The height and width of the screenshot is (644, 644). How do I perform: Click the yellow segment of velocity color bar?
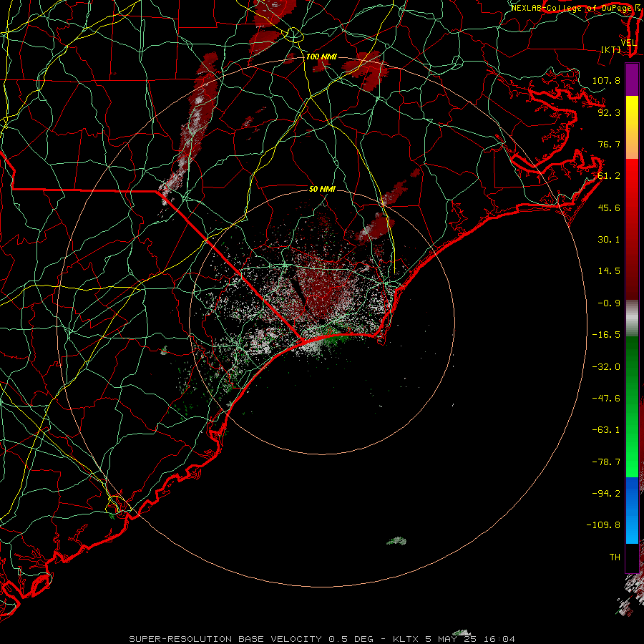[x=632, y=112]
